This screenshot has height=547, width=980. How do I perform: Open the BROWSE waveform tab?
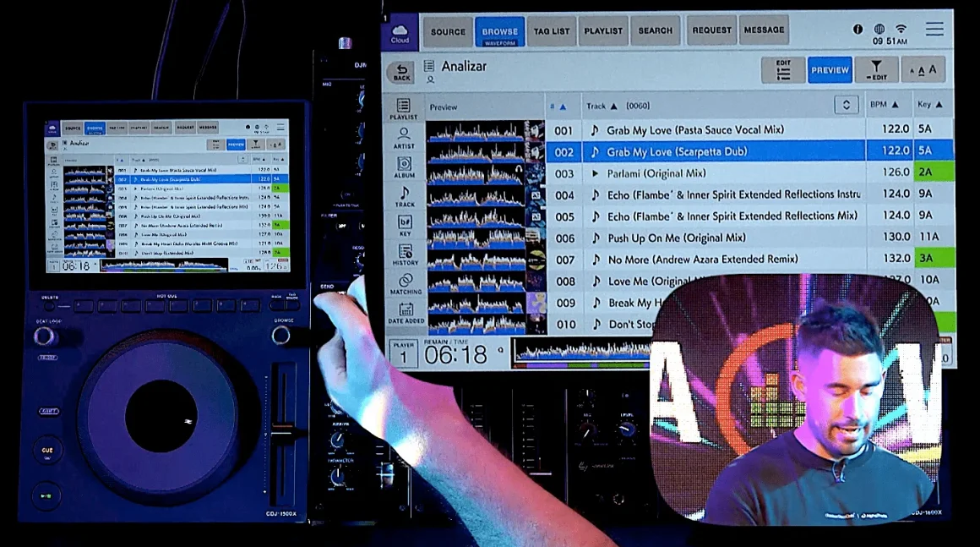[499, 32]
